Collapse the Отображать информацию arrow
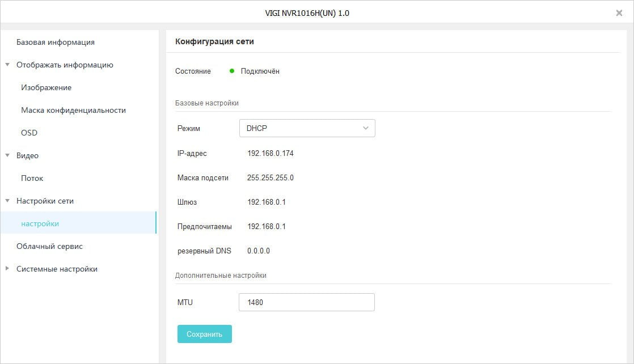Viewport: 634px width, 364px height. (7, 65)
